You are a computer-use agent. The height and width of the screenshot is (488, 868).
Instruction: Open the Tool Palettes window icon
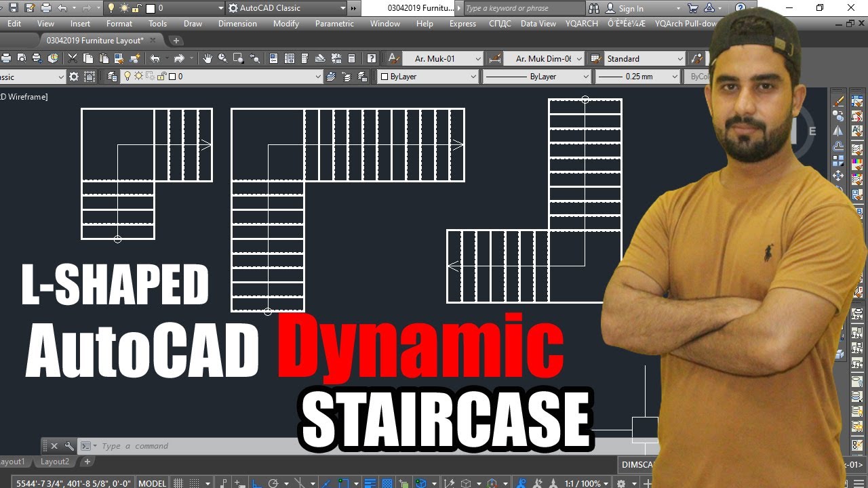point(305,59)
